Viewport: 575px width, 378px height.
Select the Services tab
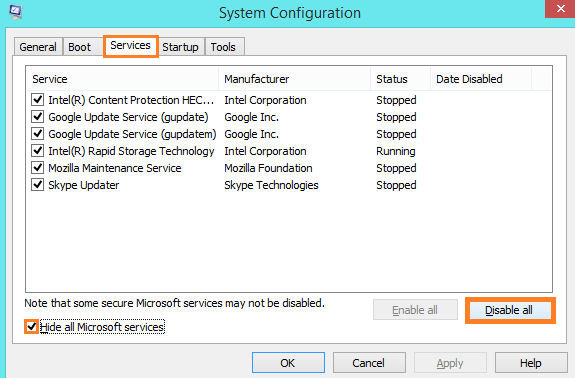tap(131, 45)
